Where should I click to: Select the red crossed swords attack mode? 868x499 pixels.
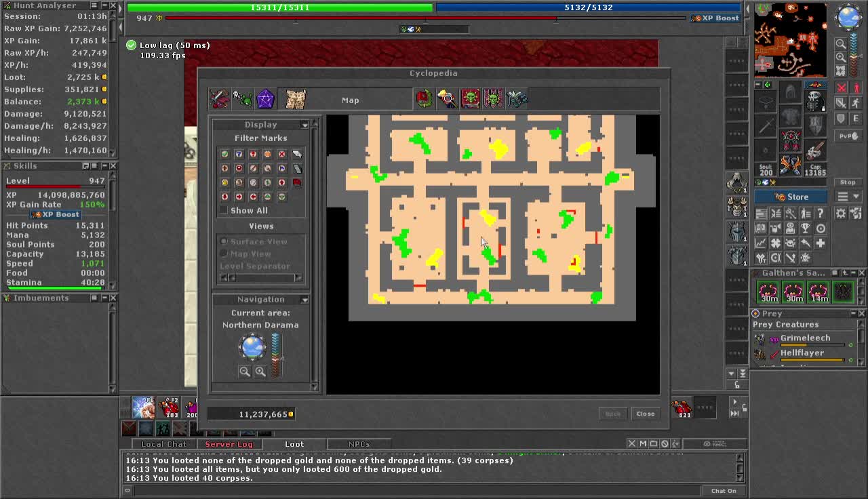[842, 88]
